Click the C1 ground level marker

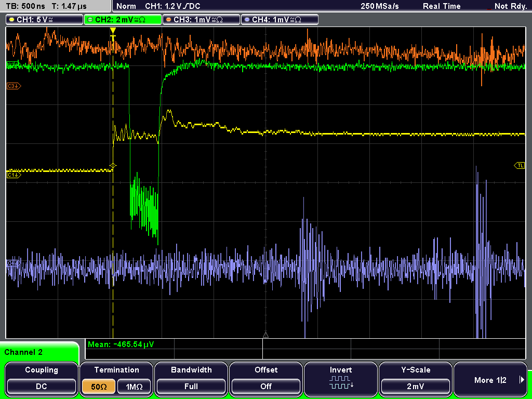pyautogui.click(x=14, y=175)
